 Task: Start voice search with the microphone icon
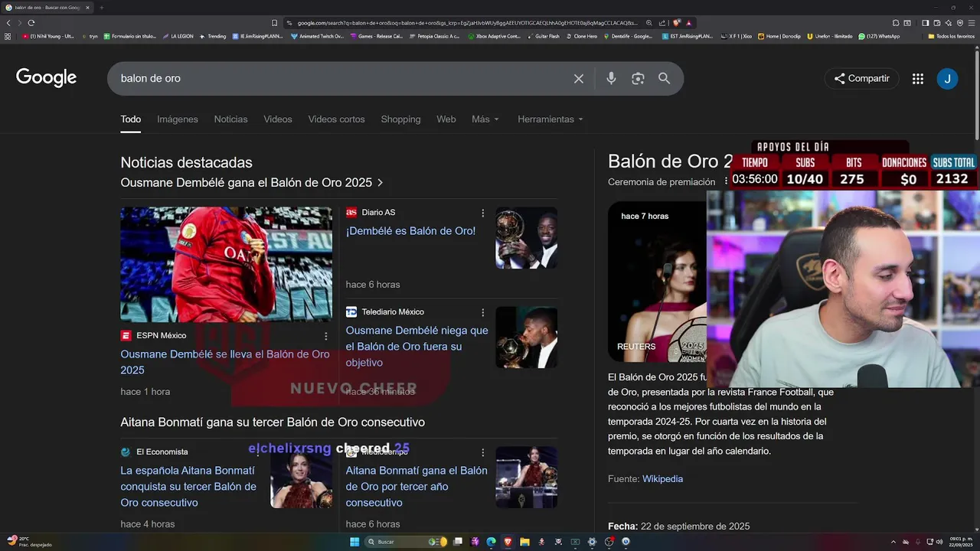[x=611, y=79]
